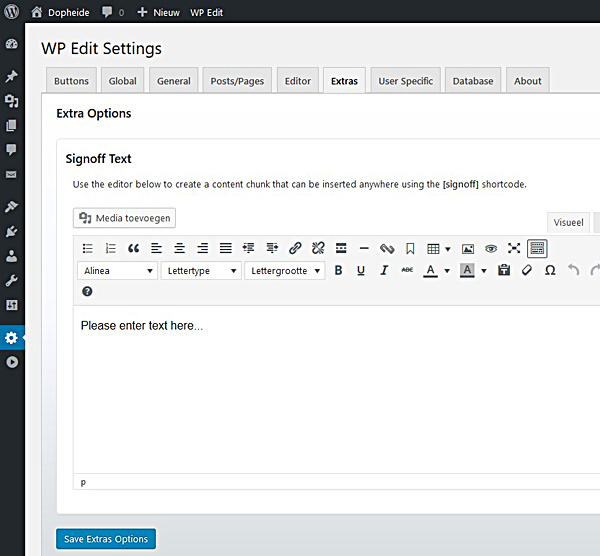Open the Editor tab
Screen dimensions: 600x556
(x=298, y=81)
